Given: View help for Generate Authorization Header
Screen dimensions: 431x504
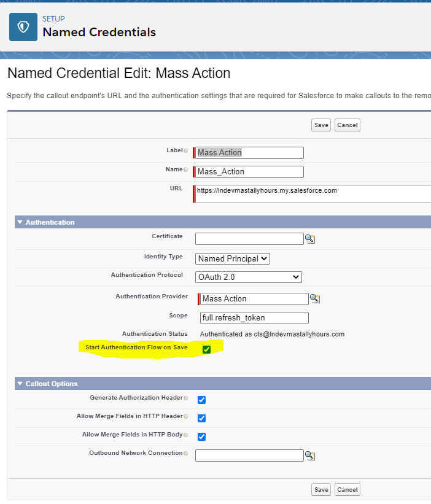Looking at the screenshot, I should (x=185, y=399).
